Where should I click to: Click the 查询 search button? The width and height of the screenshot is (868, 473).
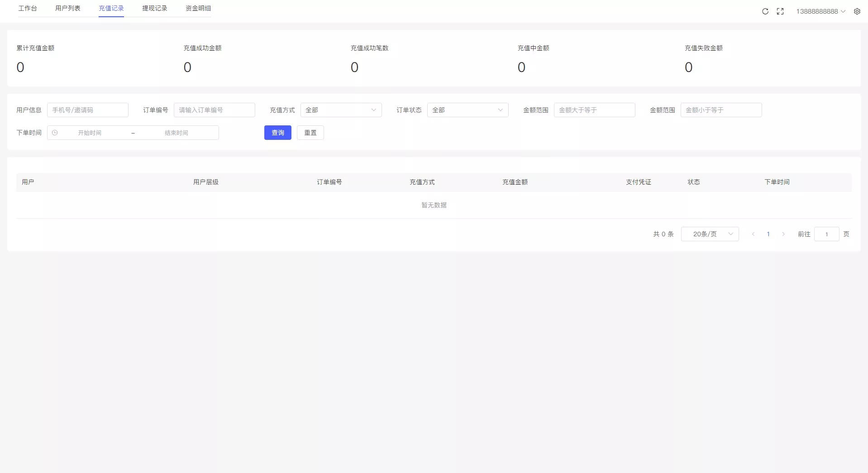click(x=277, y=133)
